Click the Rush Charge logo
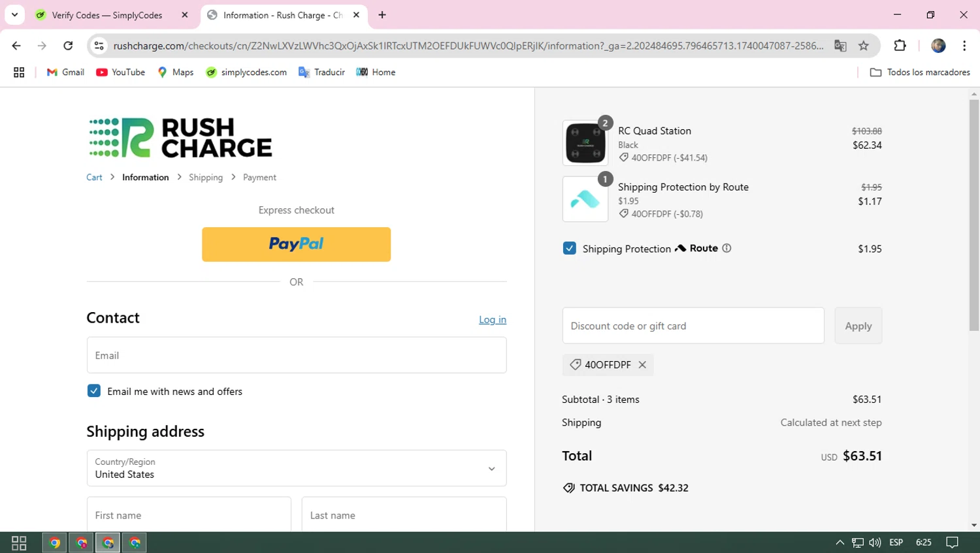Image resolution: width=980 pixels, height=553 pixels. click(180, 138)
